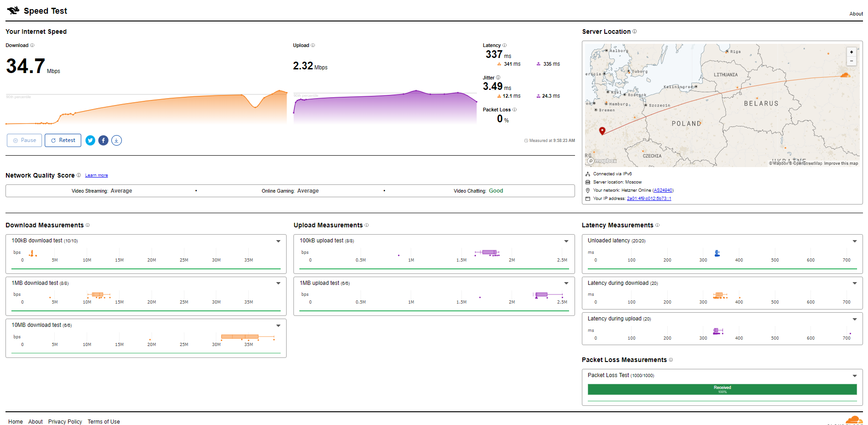Click the Download Measurements info icon
The image size is (868, 425).
(x=88, y=225)
